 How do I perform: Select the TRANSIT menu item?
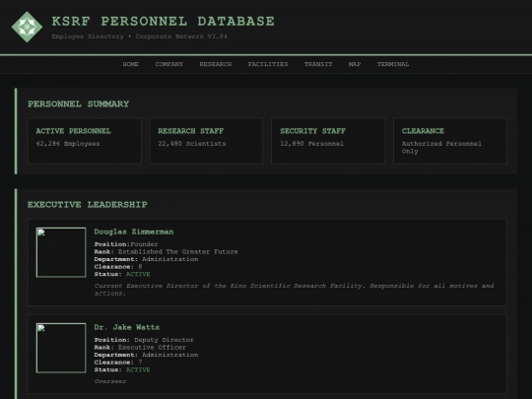point(318,64)
